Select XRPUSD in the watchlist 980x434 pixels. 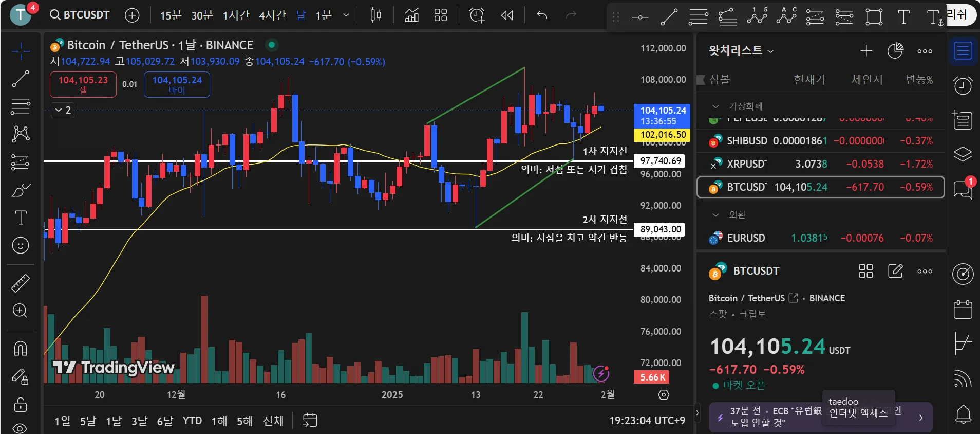821,164
